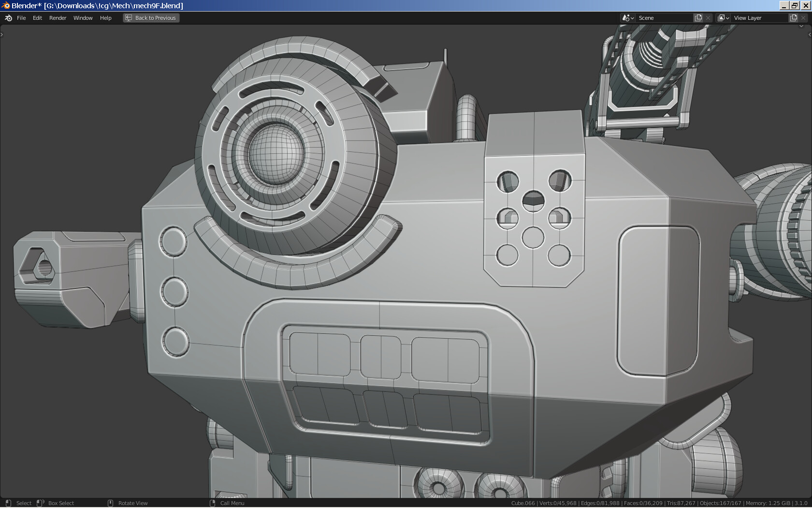Expand the left toolbar arrow
The width and height of the screenshot is (812, 508).
click(2, 34)
